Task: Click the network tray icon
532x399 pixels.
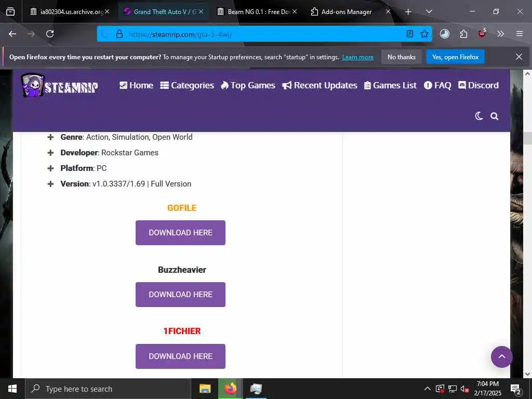Action: click(x=453, y=389)
